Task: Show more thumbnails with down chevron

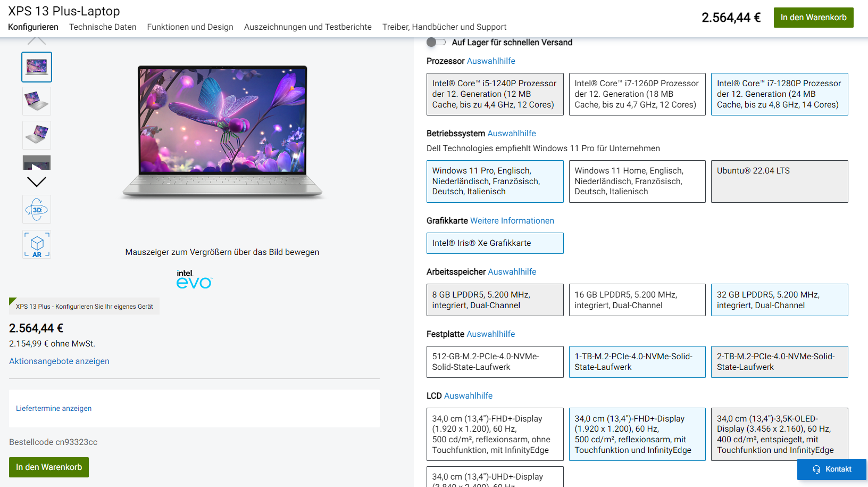Action: (37, 182)
